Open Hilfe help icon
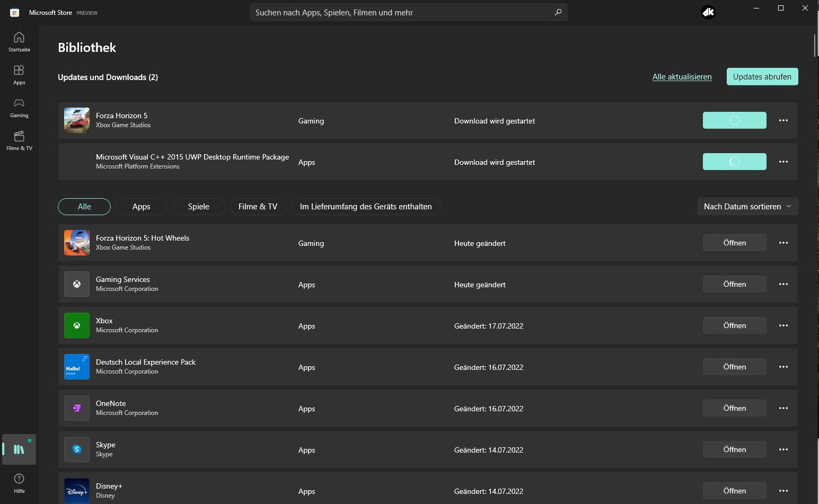Screen dimensions: 819x504 [x=19, y=483]
